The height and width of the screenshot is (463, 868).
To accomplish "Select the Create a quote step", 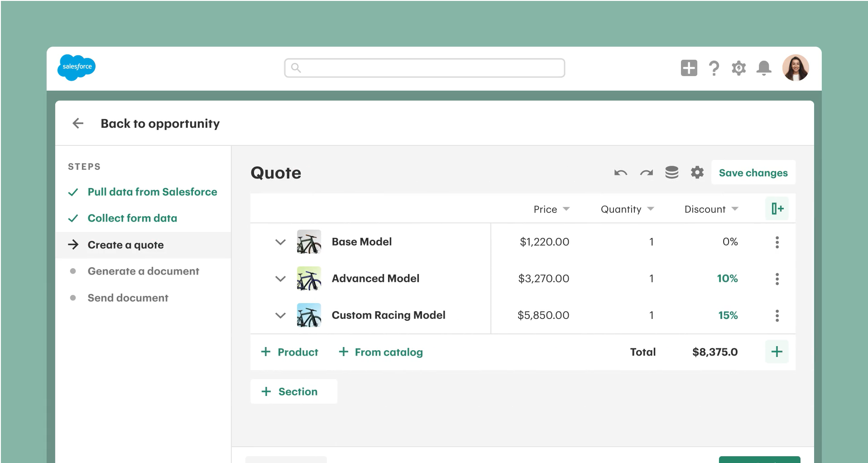I will 143,245.
